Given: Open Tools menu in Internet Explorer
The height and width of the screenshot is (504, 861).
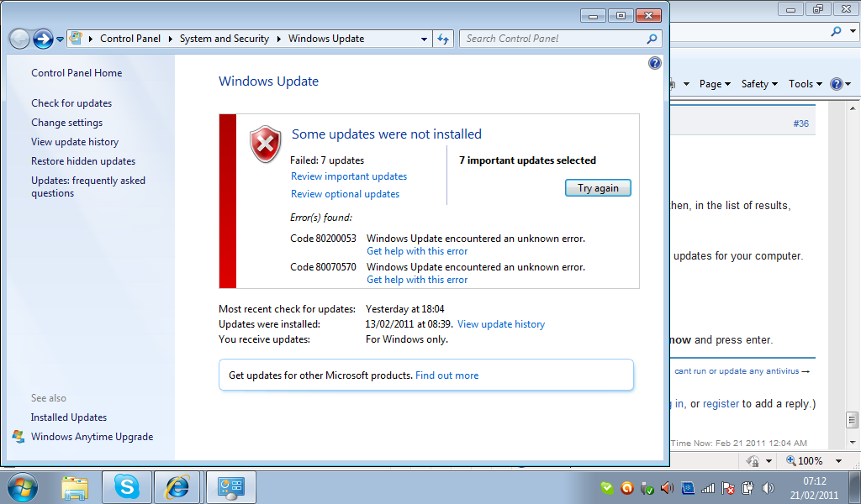Looking at the screenshot, I should pos(805,84).
